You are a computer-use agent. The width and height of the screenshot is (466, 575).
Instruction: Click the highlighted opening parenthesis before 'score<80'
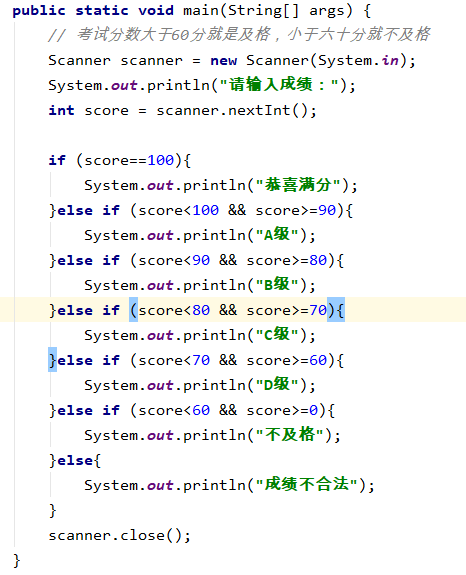[133, 310]
